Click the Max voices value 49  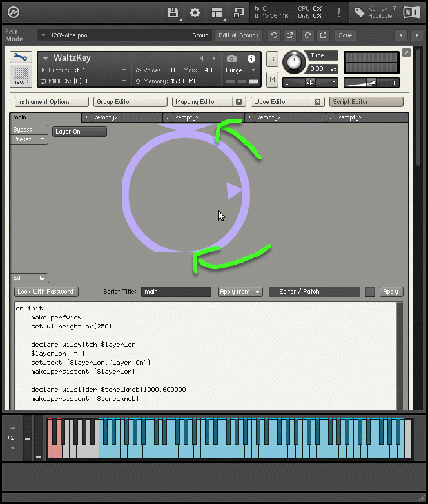click(x=208, y=70)
